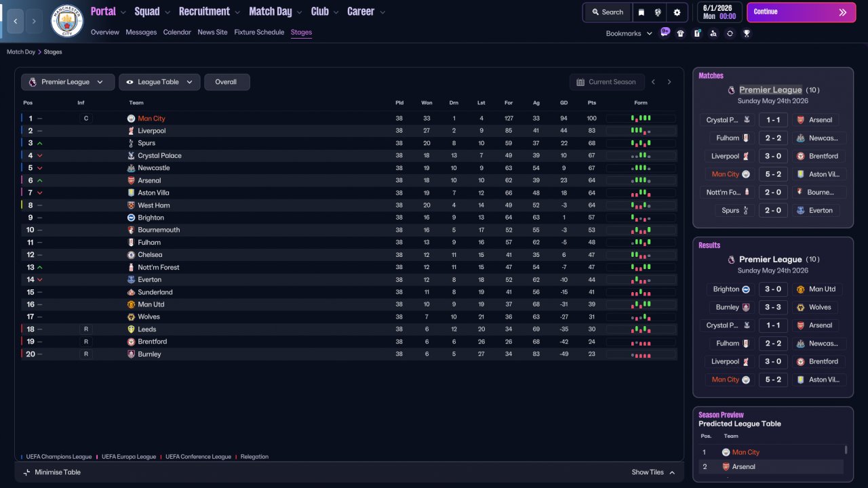The image size is (868, 488).
Task: Go to previous season arrow
Action: (x=653, y=82)
